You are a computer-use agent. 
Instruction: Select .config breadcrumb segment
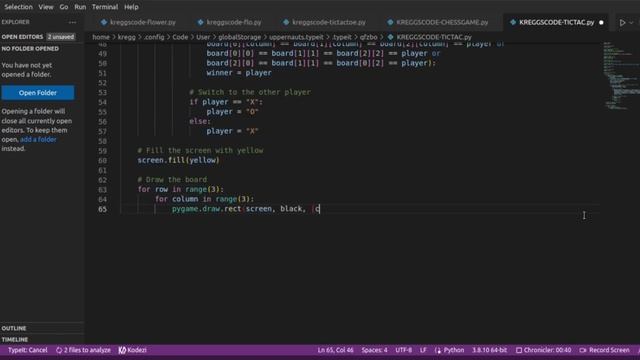pyautogui.click(x=154, y=37)
